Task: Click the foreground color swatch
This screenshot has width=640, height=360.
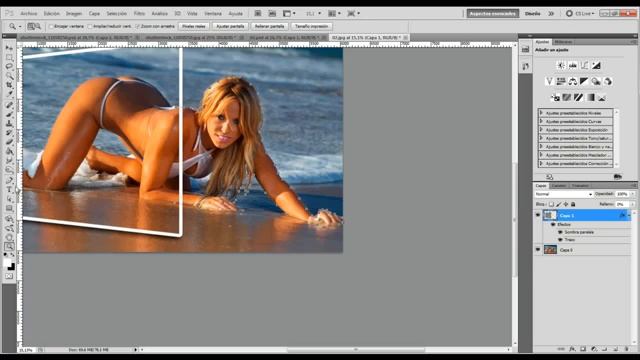Action: pyautogui.click(x=7, y=263)
